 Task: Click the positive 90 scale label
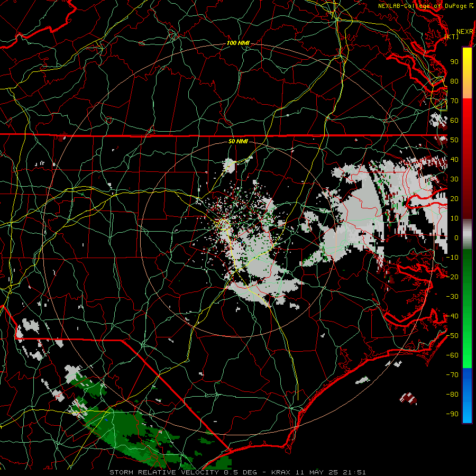(x=454, y=62)
